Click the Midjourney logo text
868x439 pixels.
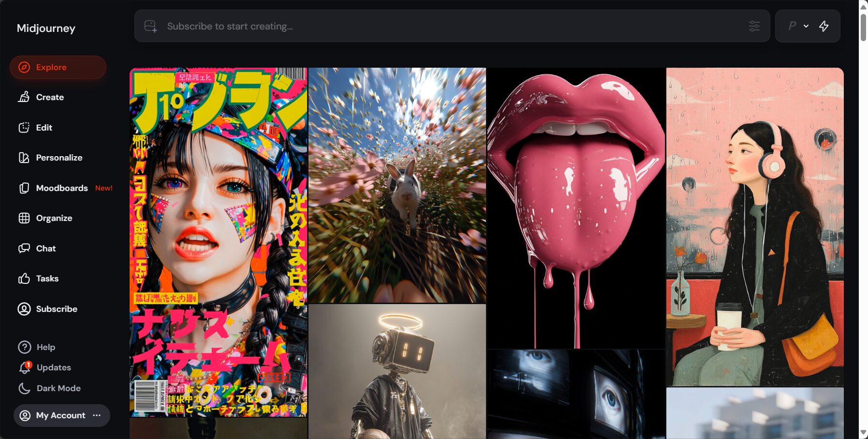[46, 29]
